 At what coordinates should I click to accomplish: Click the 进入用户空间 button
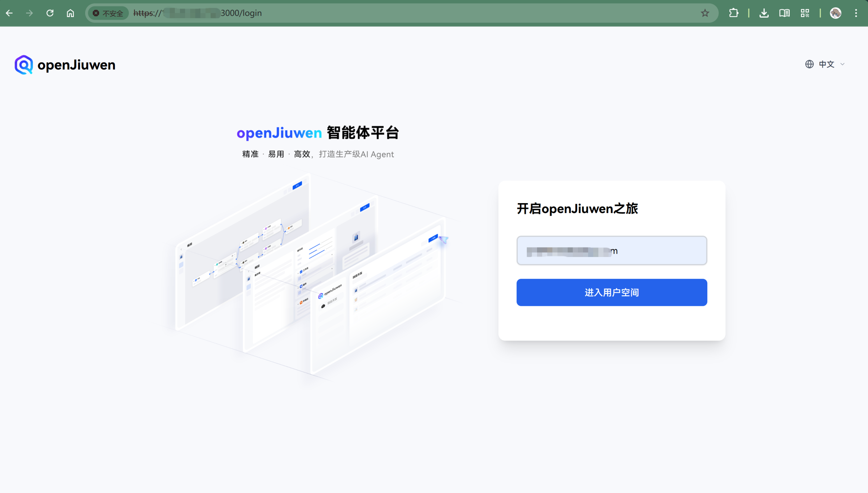(612, 292)
